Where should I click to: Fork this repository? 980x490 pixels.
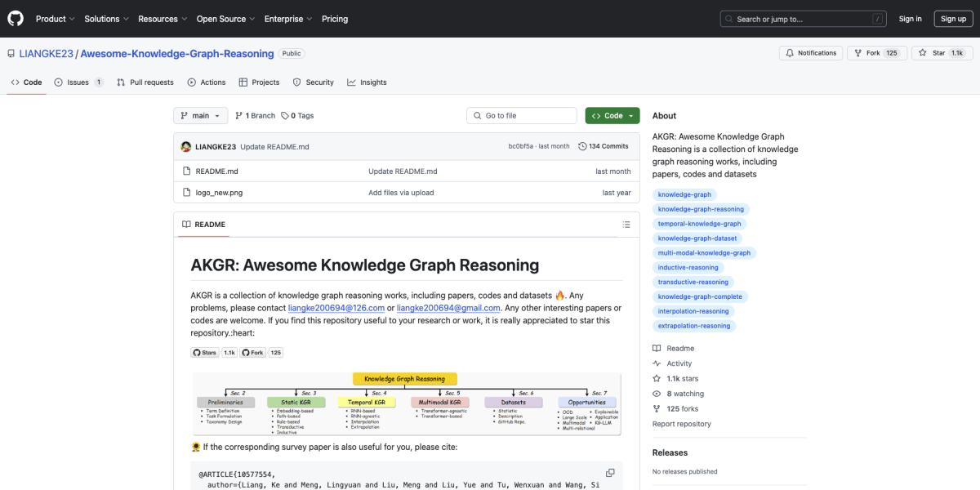click(x=867, y=53)
